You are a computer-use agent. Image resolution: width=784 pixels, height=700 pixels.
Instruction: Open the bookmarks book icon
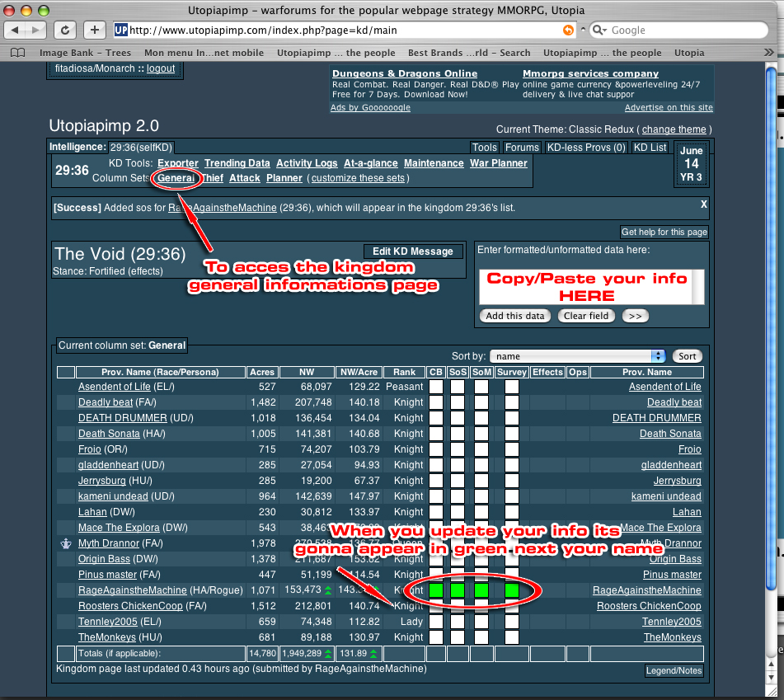pyautogui.click(x=18, y=53)
